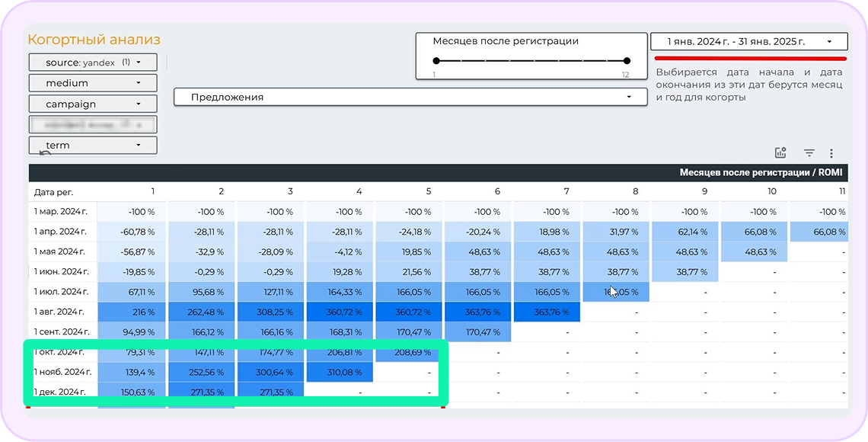Click the column 6 header in table
Viewport: 868px width, 442px height.
point(497,192)
